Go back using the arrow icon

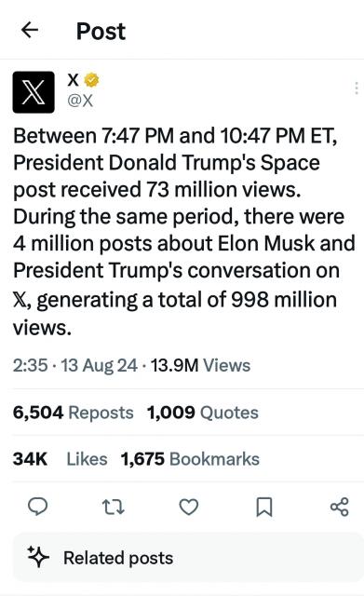pos(30,30)
